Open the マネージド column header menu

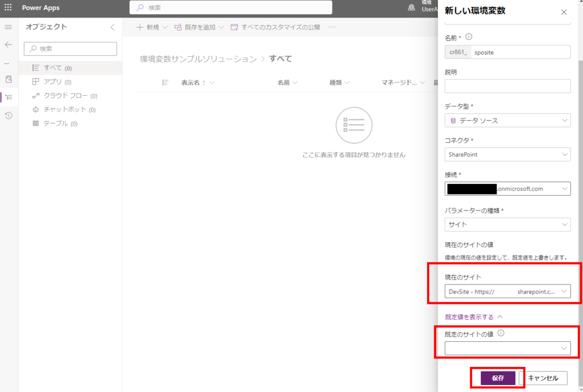coord(403,82)
